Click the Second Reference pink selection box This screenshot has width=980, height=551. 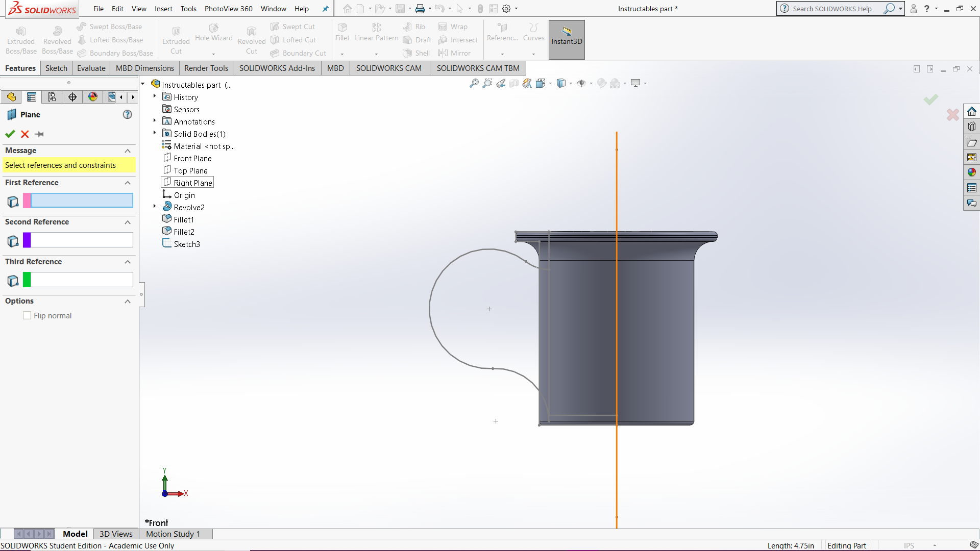click(78, 240)
